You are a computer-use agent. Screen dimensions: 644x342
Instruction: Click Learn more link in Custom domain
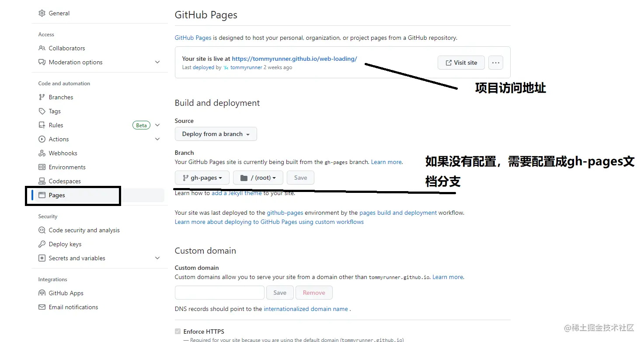[448, 277]
